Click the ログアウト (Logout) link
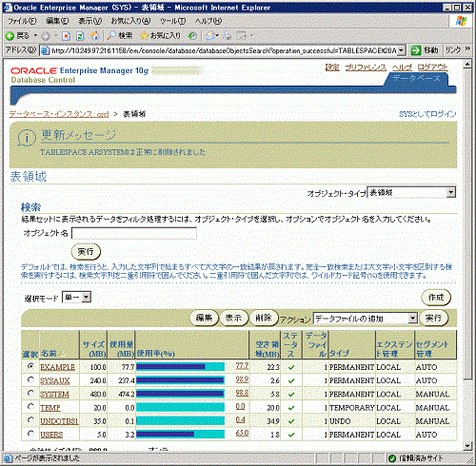This screenshot has width=476, height=466. 432,68
